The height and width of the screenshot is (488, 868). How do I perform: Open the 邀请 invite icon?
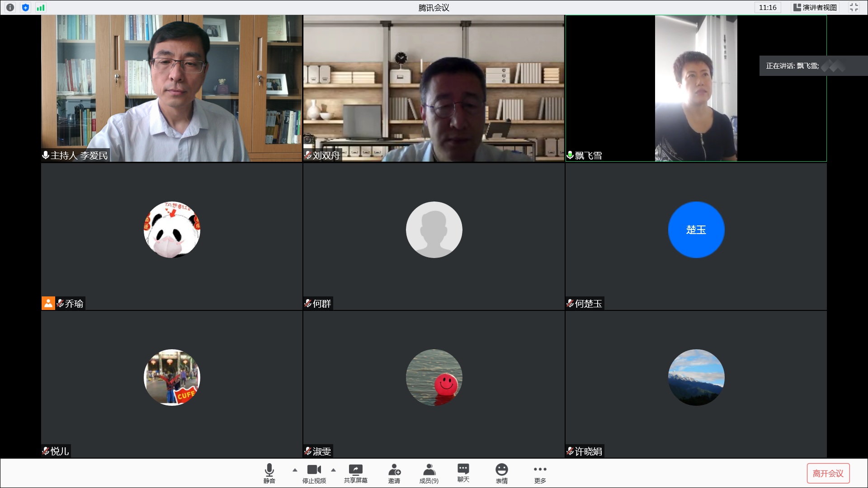[x=394, y=473]
